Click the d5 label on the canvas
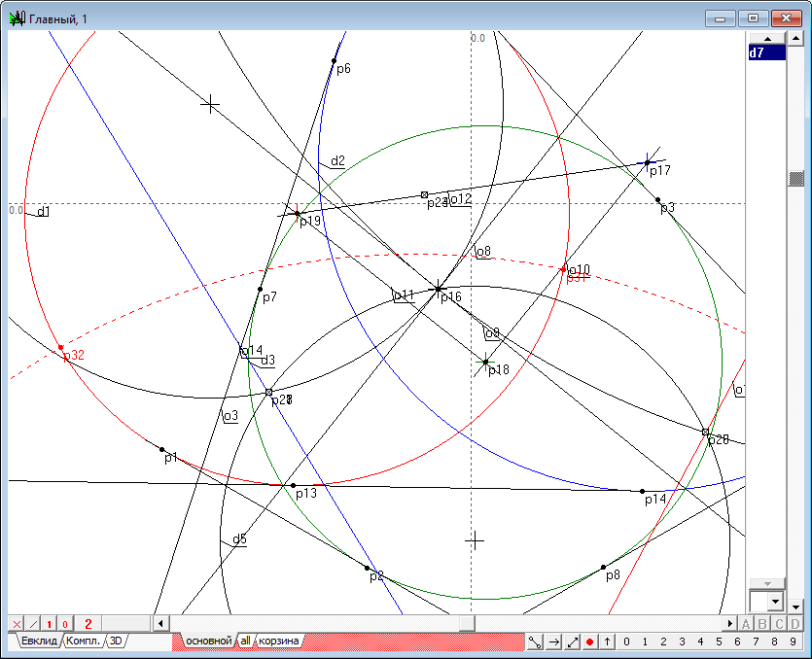The image size is (812, 659). (240, 539)
